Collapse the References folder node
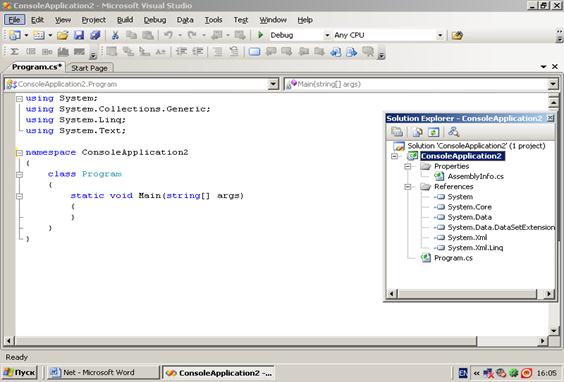 408,187
